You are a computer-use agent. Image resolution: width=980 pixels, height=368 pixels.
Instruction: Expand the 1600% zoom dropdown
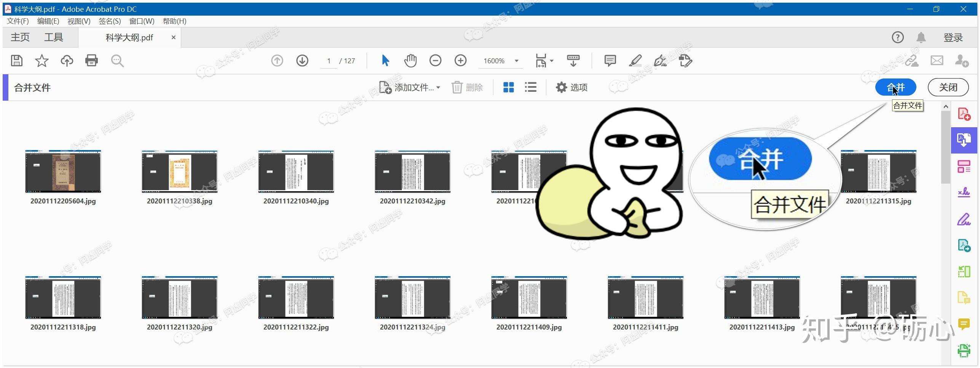tap(517, 61)
